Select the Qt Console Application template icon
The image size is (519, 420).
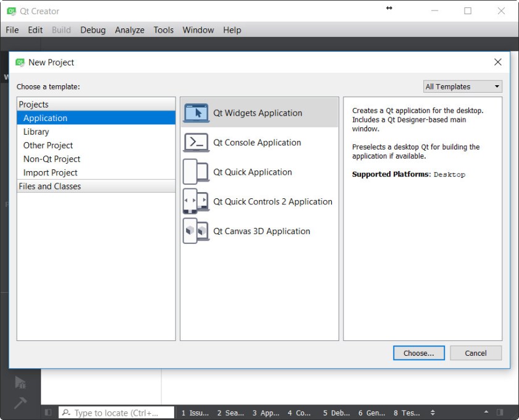[196, 143]
